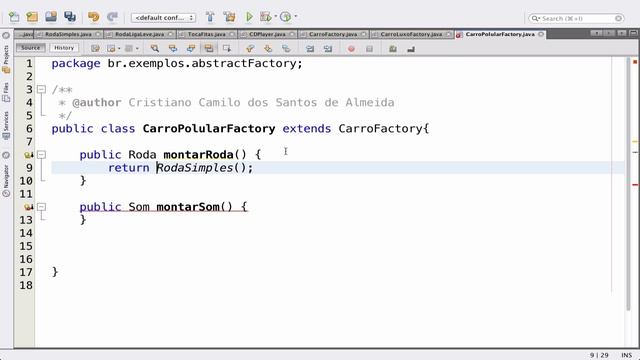
Task: Click the hint bulb on the montarSom line
Action: point(28,207)
